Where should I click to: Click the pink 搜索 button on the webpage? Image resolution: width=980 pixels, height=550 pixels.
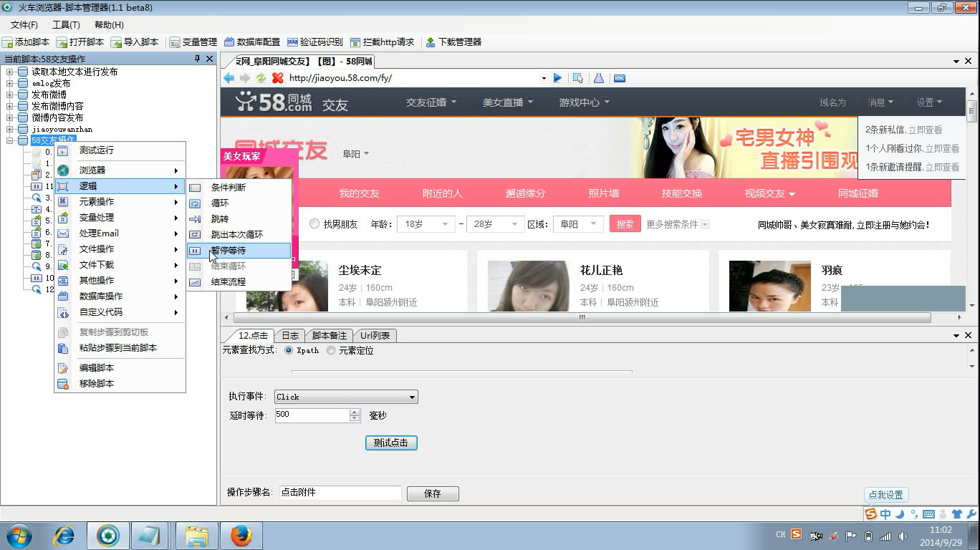[x=625, y=224]
